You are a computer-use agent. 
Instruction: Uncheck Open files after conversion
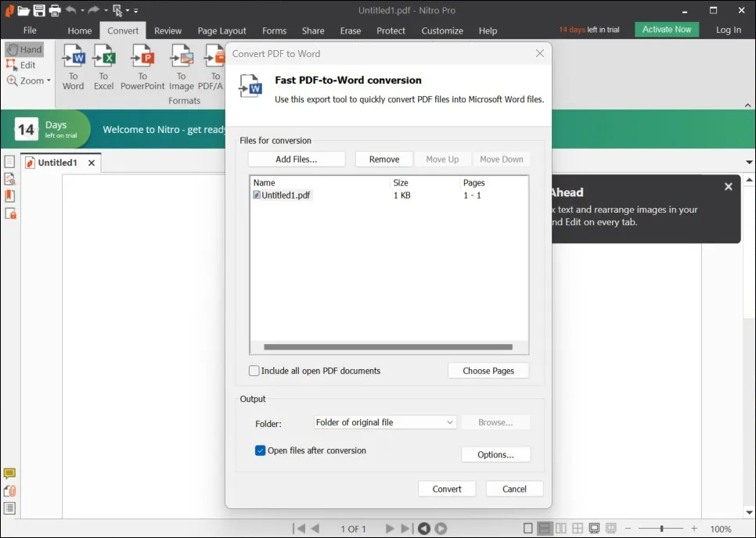click(x=260, y=450)
